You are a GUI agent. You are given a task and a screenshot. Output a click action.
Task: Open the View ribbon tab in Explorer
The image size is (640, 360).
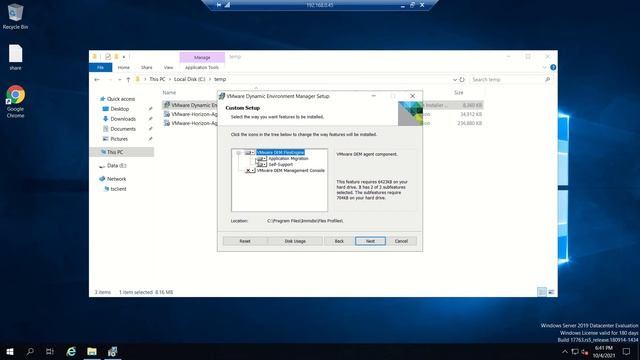(169, 67)
